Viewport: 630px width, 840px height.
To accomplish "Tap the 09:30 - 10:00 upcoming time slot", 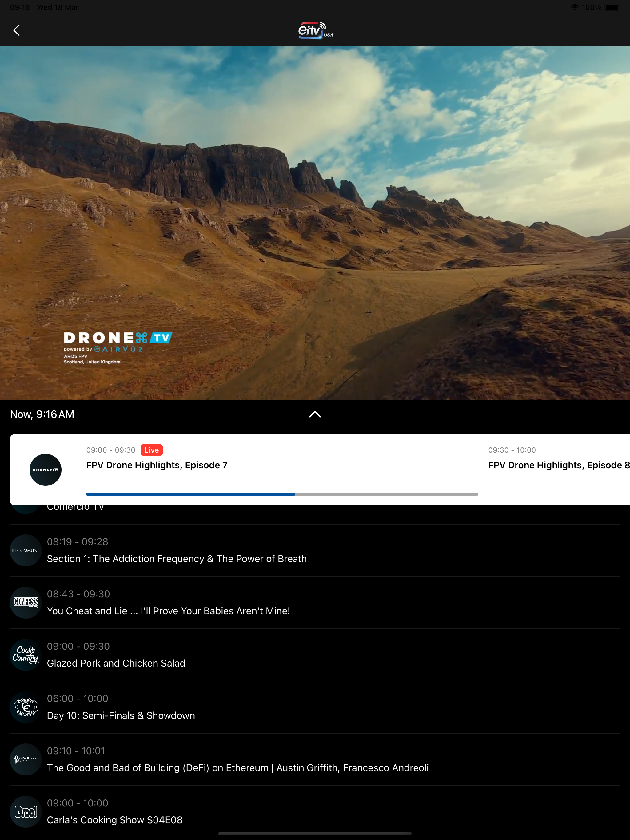I will [512, 450].
